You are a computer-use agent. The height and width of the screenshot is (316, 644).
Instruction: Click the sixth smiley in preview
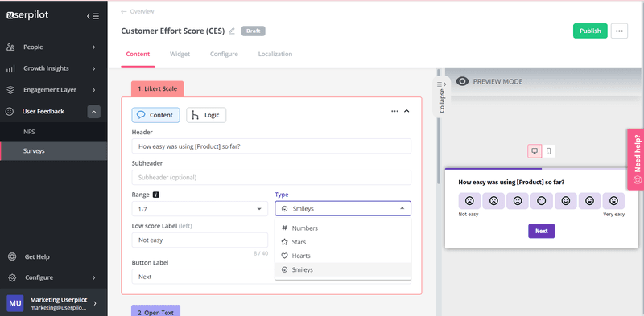589,201
